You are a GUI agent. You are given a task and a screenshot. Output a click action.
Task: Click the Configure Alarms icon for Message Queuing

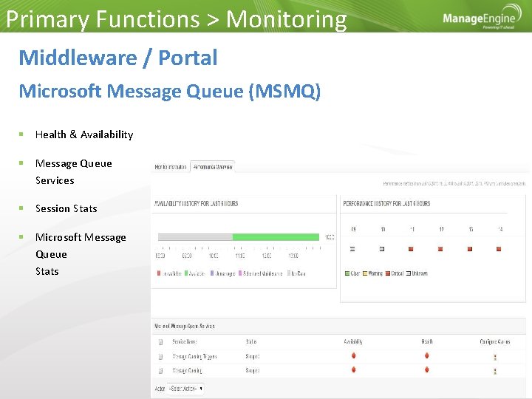(495, 371)
